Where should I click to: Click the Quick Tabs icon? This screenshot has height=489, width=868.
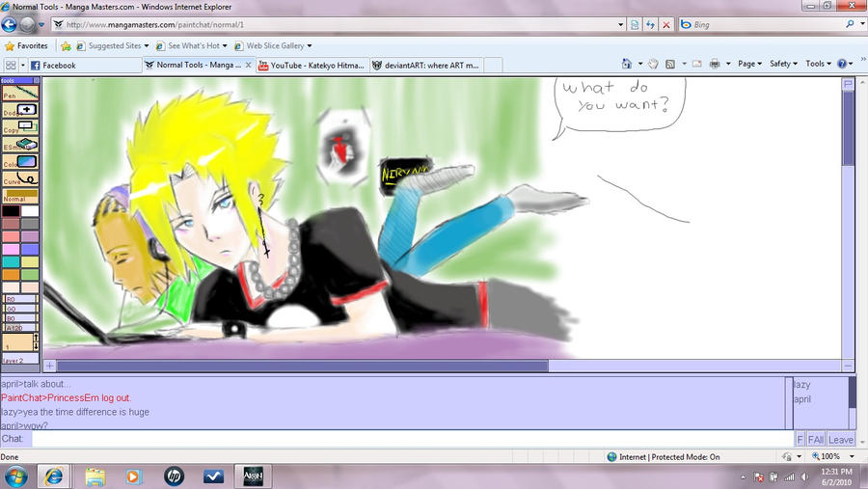pos(11,66)
